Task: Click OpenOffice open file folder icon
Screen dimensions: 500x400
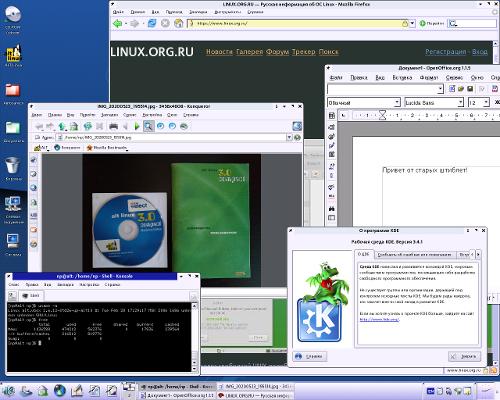Action: click(461, 89)
